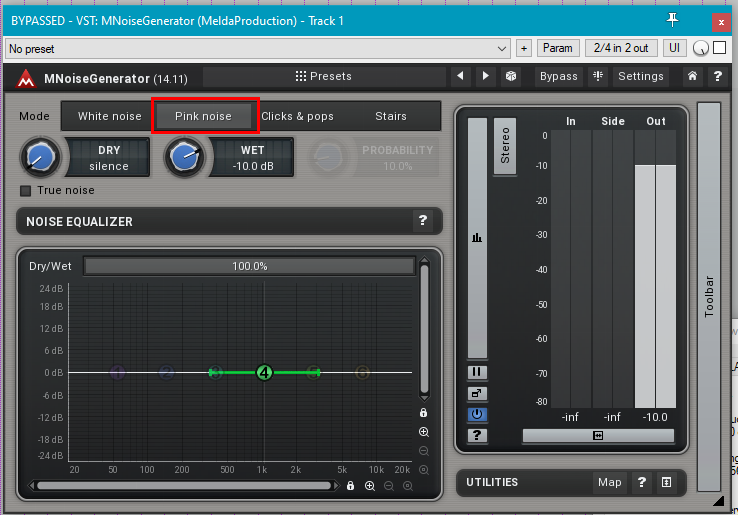The width and height of the screenshot is (738, 515).
Task: Select the White noise mode
Action: tap(109, 116)
